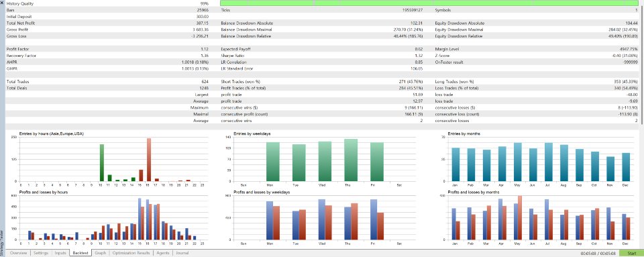The width and height of the screenshot is (644, 257).
Task: Select the Ticks value 195599127
Action: (x=413, y=10)
